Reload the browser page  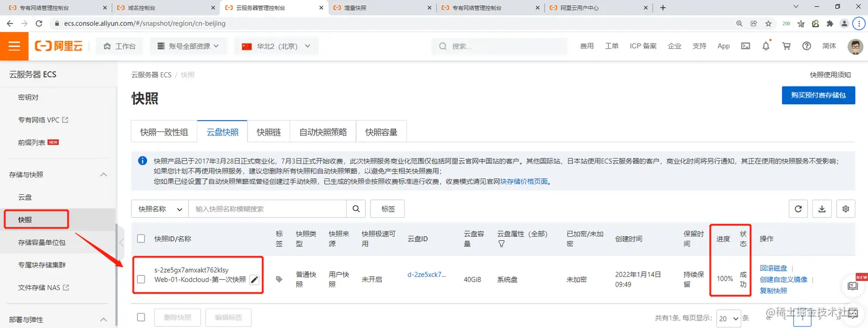pyautogui.click(x=39, y=24)
